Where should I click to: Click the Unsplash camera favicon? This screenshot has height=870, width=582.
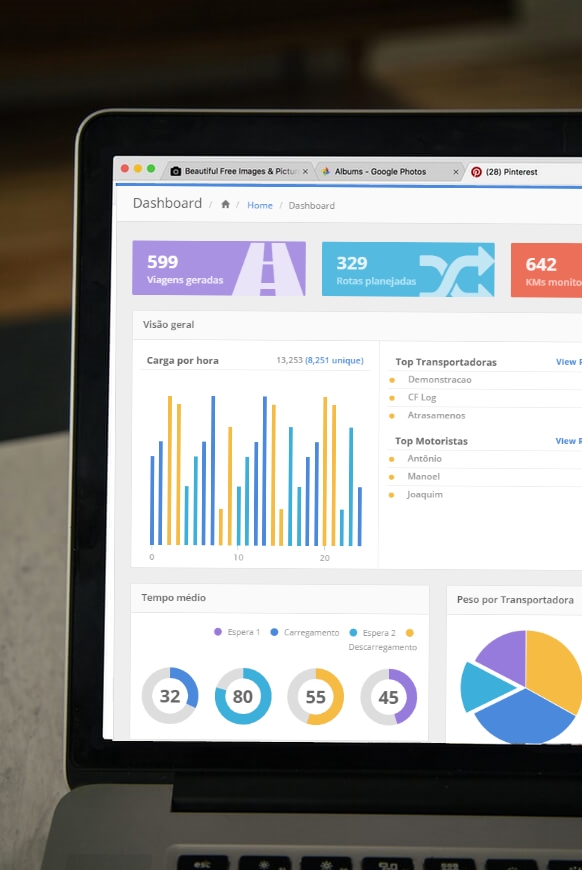pyautogui.click(x=176, y=171)
